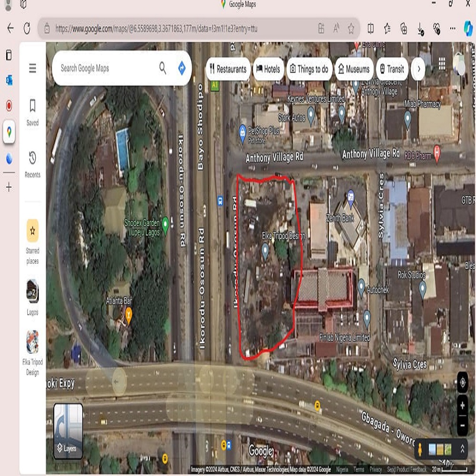The height and width of the screenshot is (476, 476).
Task: Click the PetShop Plus store pin
Action: [242, 134]
